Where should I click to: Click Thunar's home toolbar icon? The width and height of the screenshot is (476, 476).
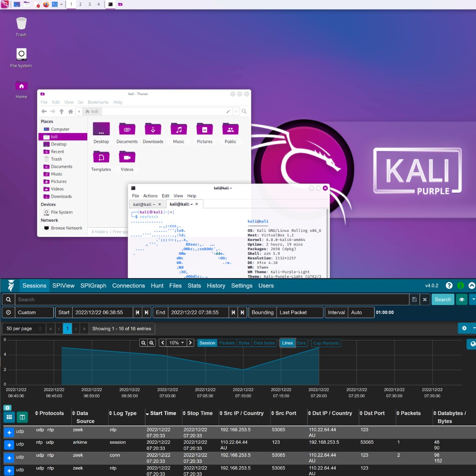click(x=71, y=112)
